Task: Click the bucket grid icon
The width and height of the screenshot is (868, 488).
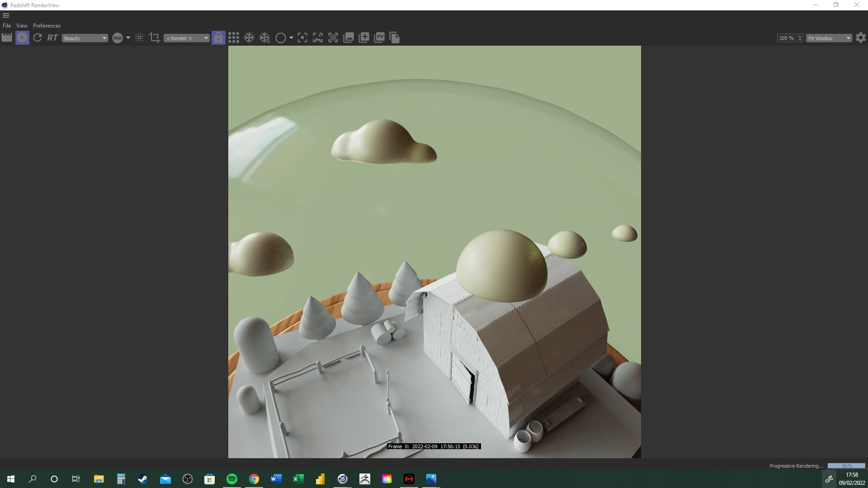Action: pos(234,38)
